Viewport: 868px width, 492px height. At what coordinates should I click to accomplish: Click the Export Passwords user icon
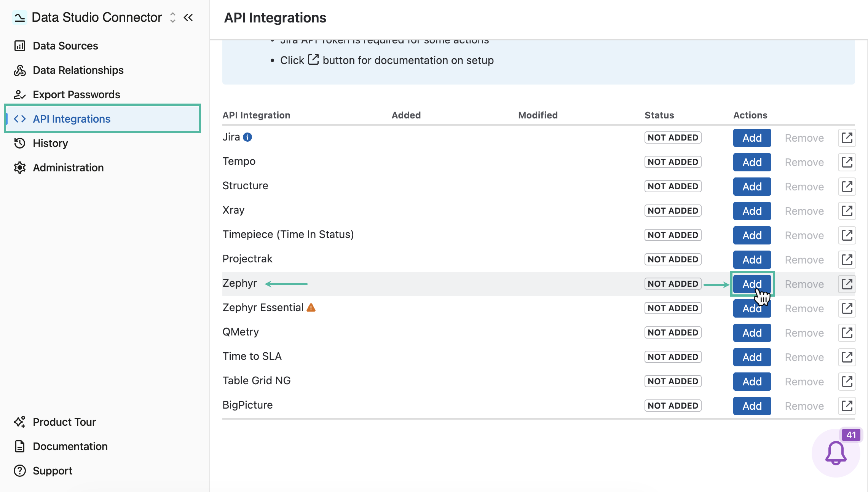[20, 94]
